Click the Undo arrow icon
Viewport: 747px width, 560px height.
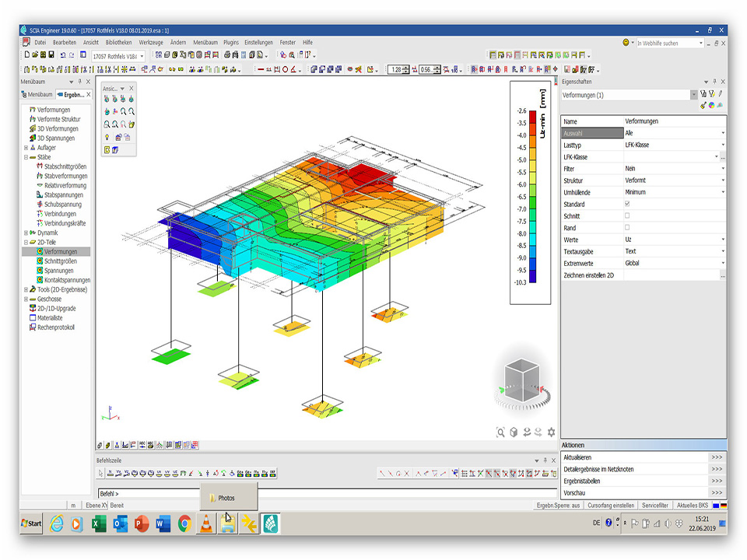tap(62, 55)
